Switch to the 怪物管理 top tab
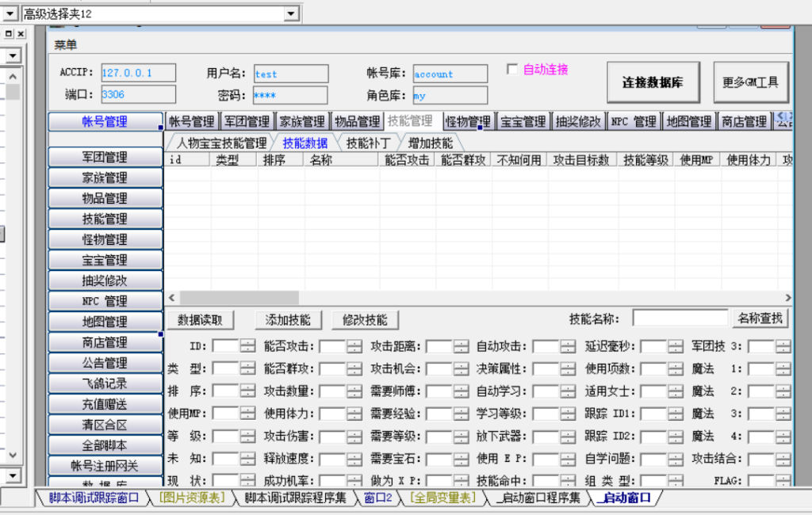 click(468, 122)
